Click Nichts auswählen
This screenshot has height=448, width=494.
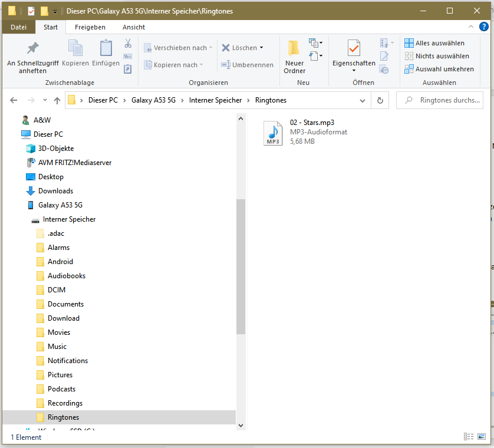click(x=437, y=56)
